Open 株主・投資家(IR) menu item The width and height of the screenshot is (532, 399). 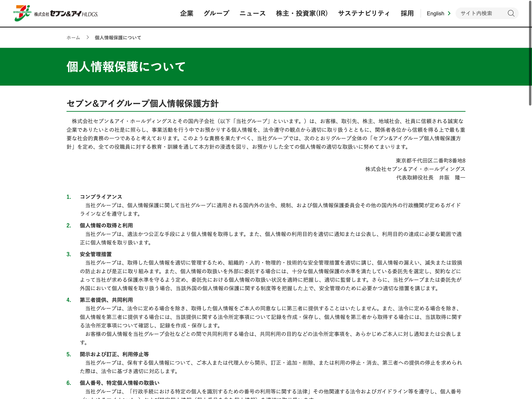[x=302, y=13]
